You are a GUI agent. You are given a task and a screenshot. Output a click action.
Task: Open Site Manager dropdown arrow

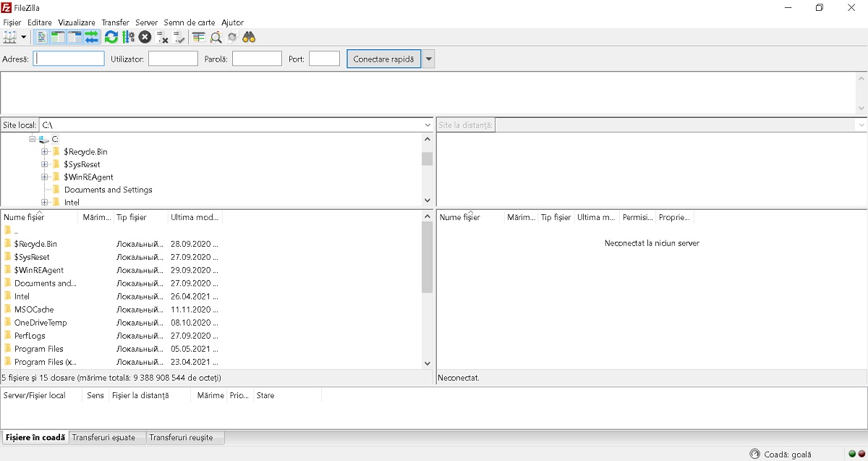pos(24,37)
